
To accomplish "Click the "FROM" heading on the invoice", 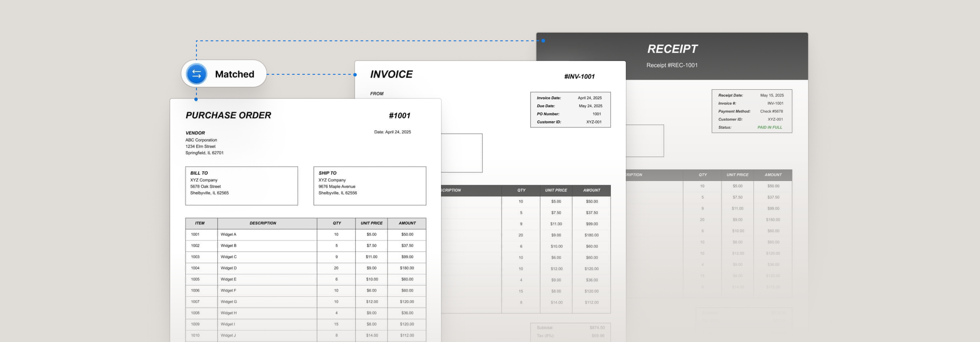I will coord(377,94).
